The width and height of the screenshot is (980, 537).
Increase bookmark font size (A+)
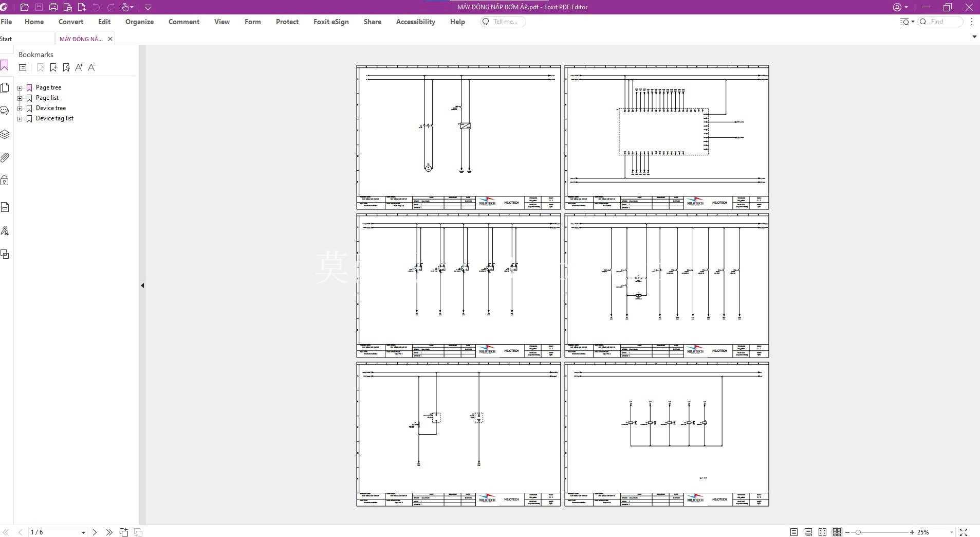(x=79, y=67)
